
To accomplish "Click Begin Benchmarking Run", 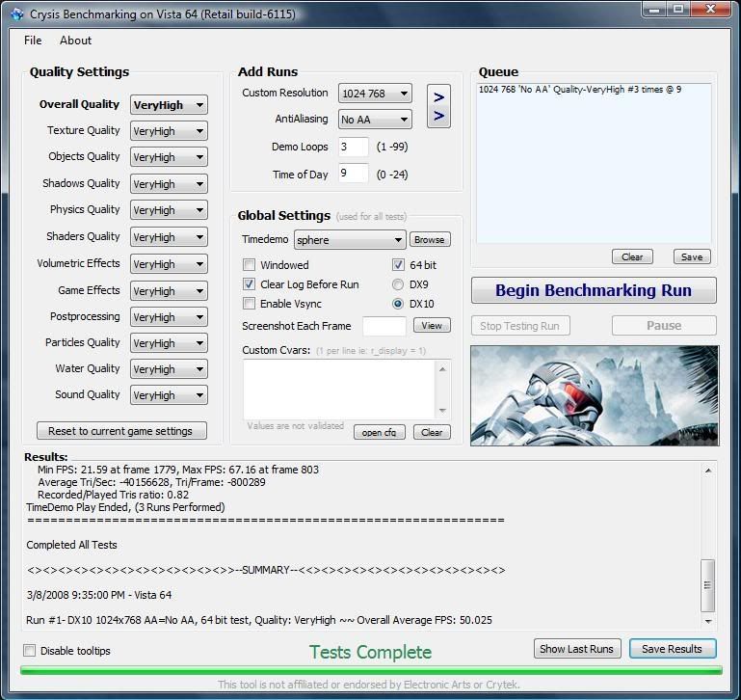I will 594,290.
